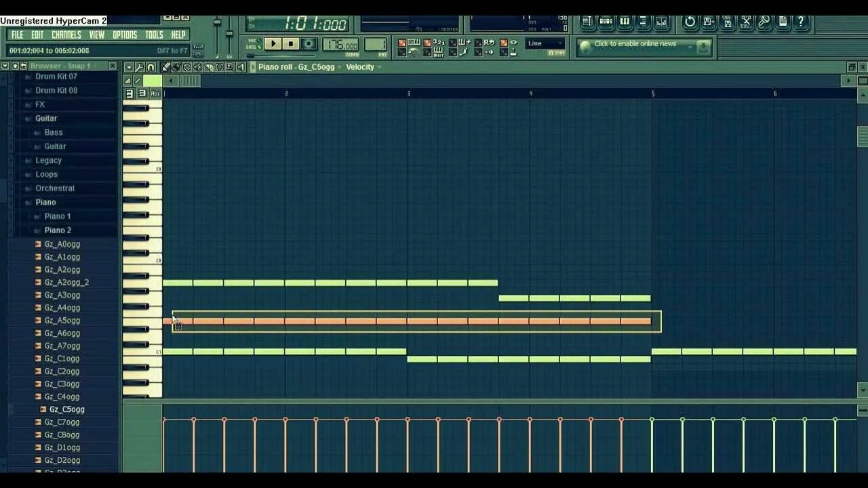The height and width of the screenshot is (488, 868).
Task: Show the Browser via toolbar icon
Action: tap(643, 22)
